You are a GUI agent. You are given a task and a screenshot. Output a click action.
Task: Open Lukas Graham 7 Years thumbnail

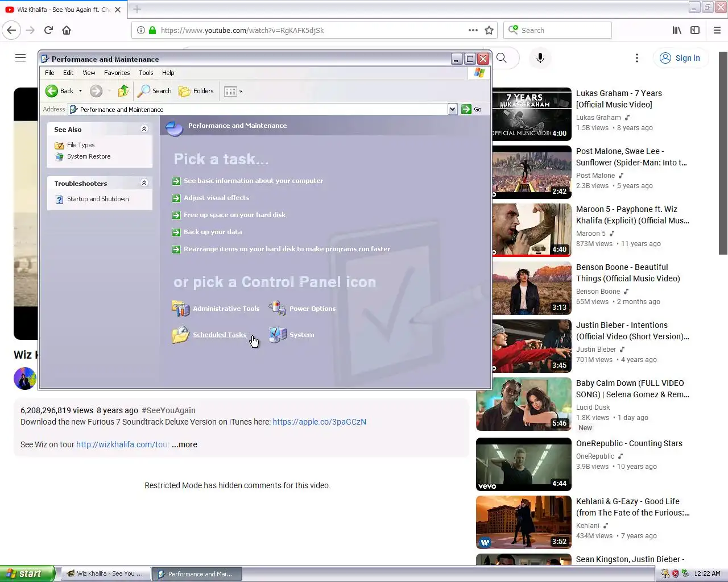[x=532, y=114]
